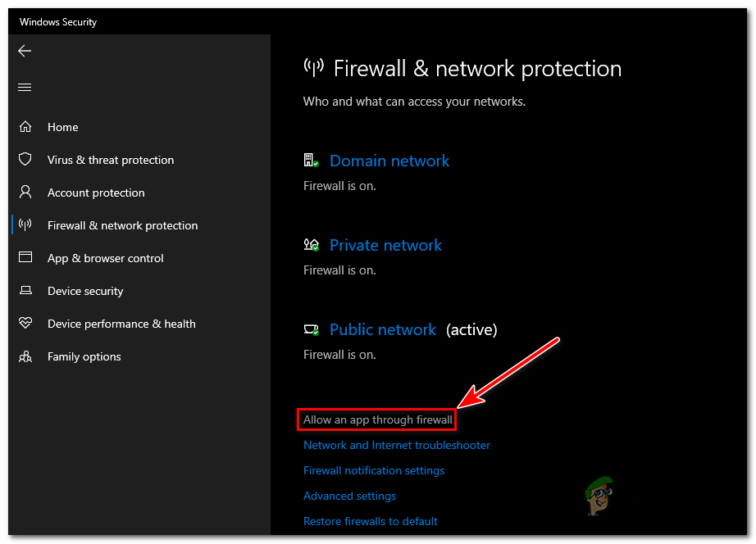This screenshot has height=544, width=756.
Task: Open the Network and Internet troubleshooter
Action: pos(396,445)
